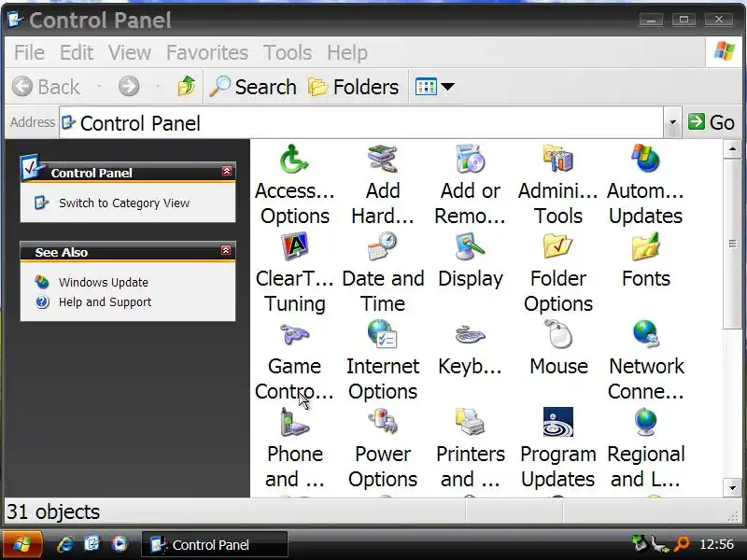Open ClearType Tuning icon
Screen dimensions: 747x560
(294, 247)
